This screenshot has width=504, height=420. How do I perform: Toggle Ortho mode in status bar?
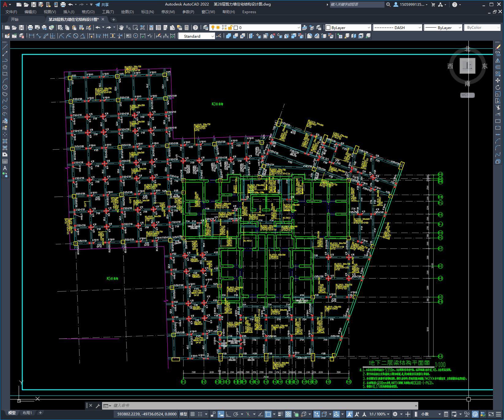[228, 414]
